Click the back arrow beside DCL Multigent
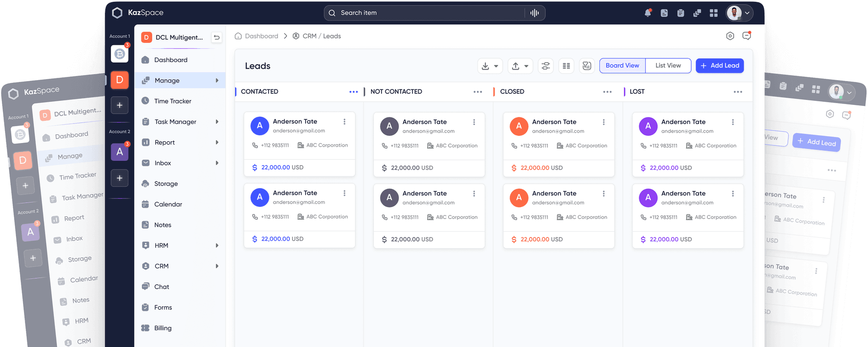The image size is (868, 347). tap(217, 37)
